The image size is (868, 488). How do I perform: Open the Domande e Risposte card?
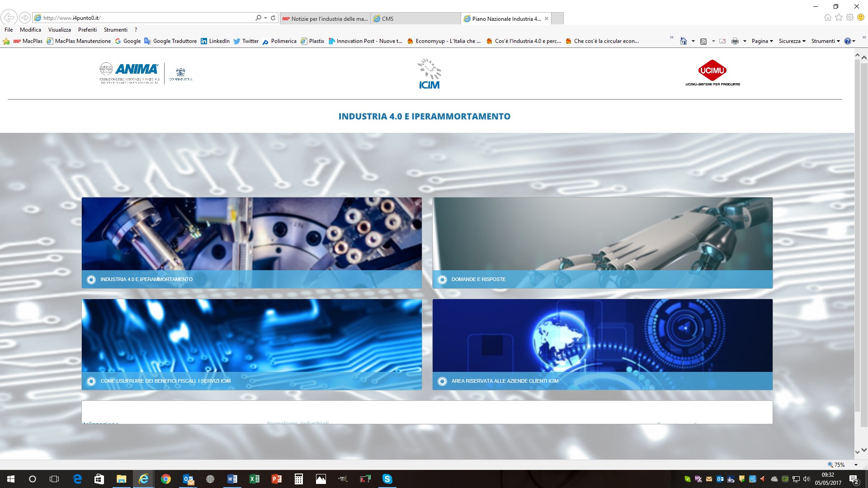(603, 243)
